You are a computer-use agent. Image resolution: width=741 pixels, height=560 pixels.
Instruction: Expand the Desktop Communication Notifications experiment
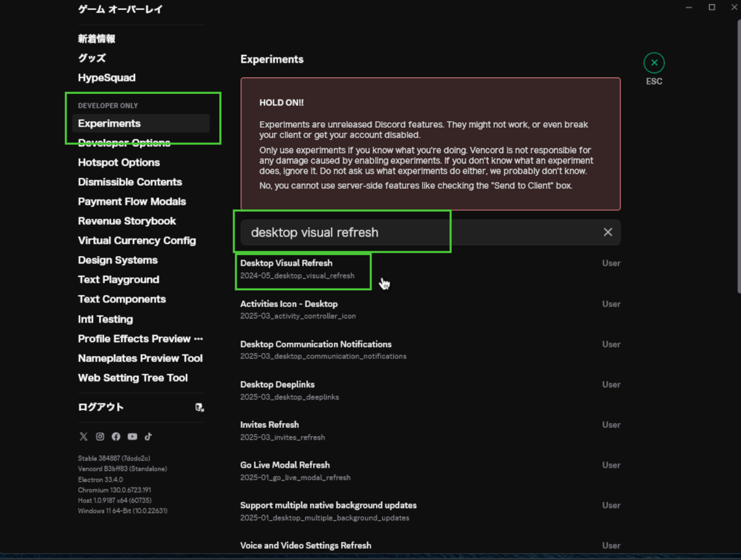pyautogui.click(x=430, y=349)
